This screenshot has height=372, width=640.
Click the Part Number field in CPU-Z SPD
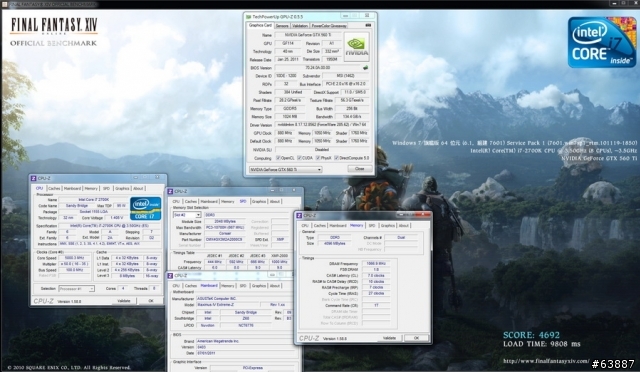(225, 240)
